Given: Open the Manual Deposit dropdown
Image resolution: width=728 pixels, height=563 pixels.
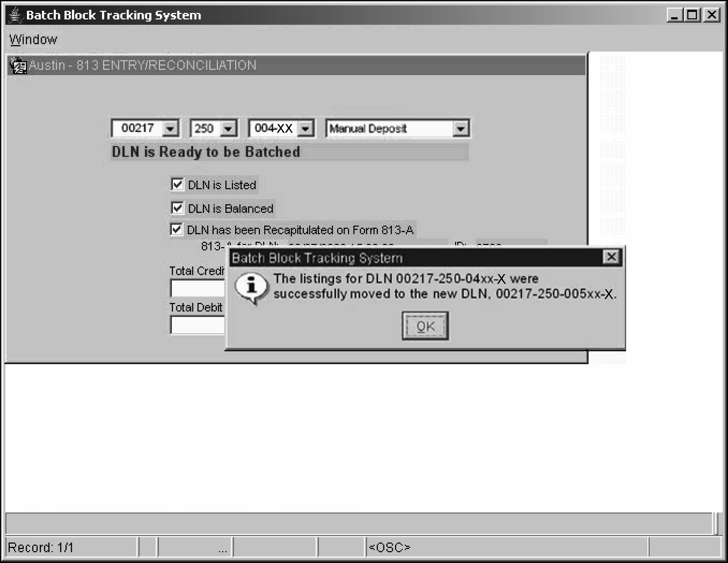Looking at the screenshot, I should point(460,129).
